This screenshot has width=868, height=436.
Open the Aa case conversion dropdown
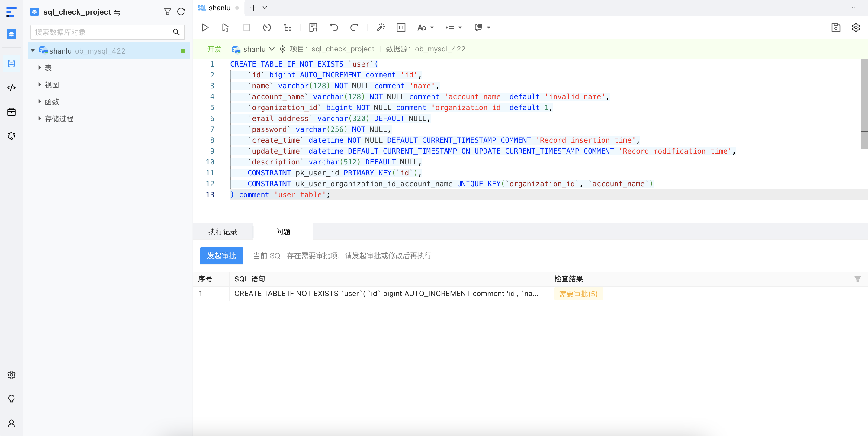tap(425, 27)
